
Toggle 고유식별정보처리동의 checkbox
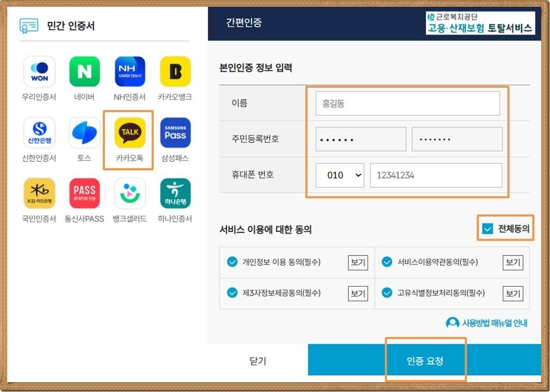click(387, 293)
